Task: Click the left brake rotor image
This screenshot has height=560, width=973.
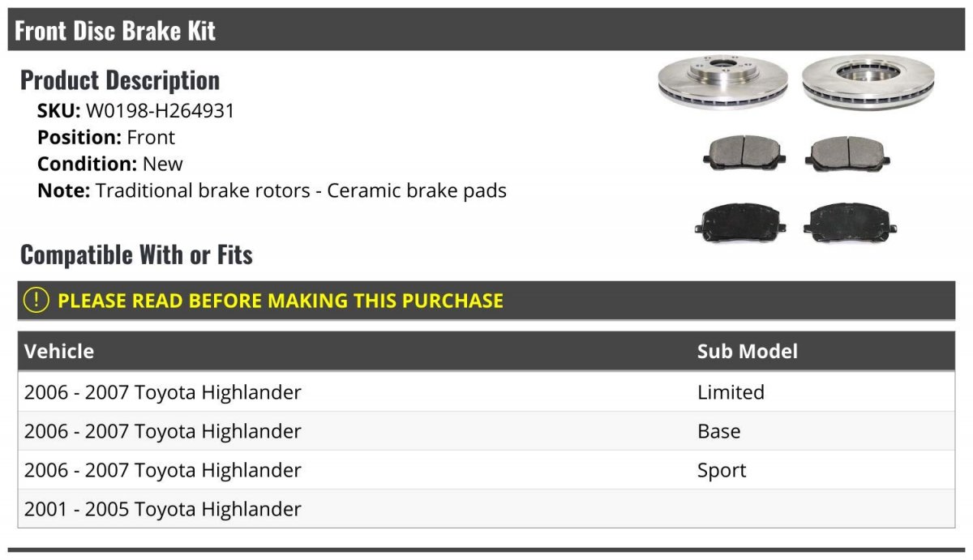Action: [722, 82]
